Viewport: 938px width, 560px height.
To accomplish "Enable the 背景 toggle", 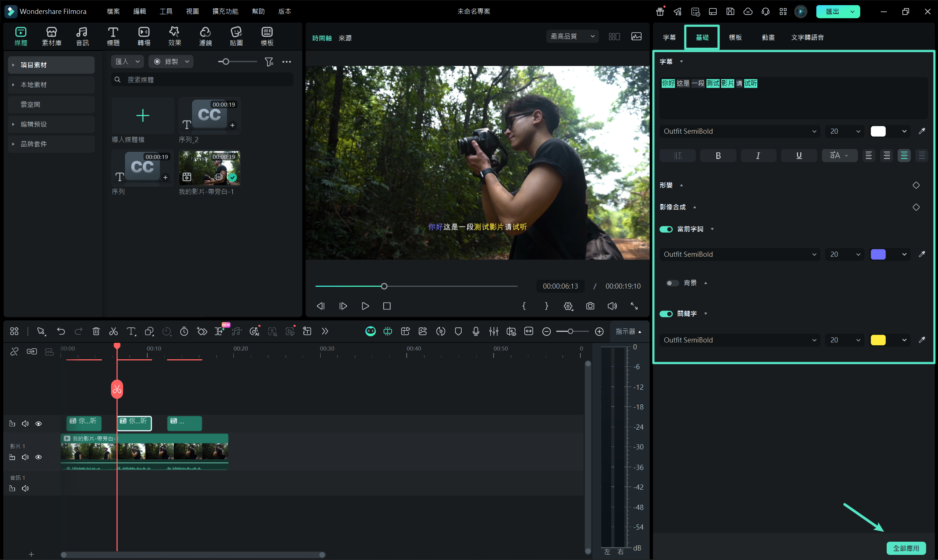I will 672,283.
